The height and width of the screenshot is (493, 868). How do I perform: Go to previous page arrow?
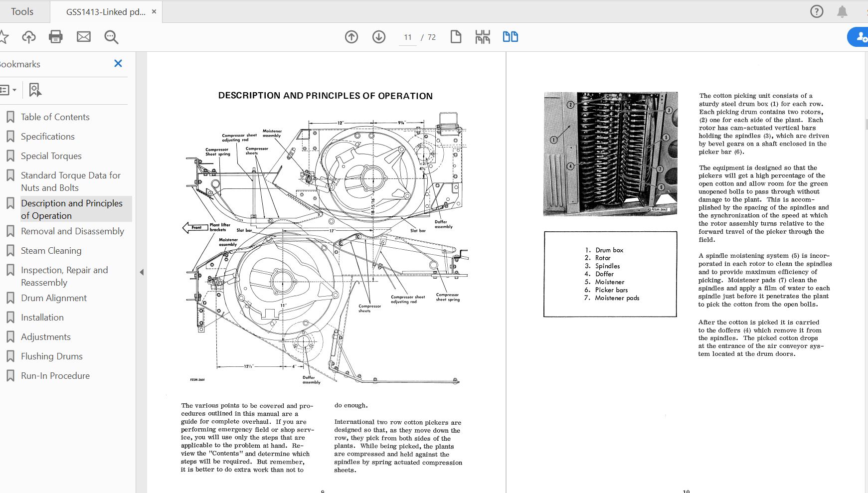351,37
